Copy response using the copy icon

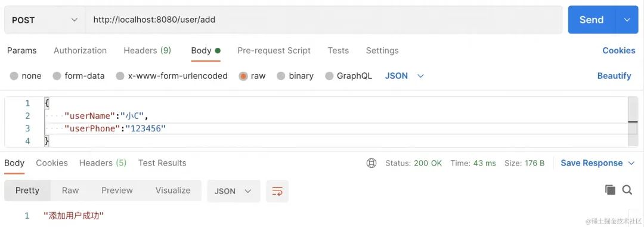coord(611,189)
